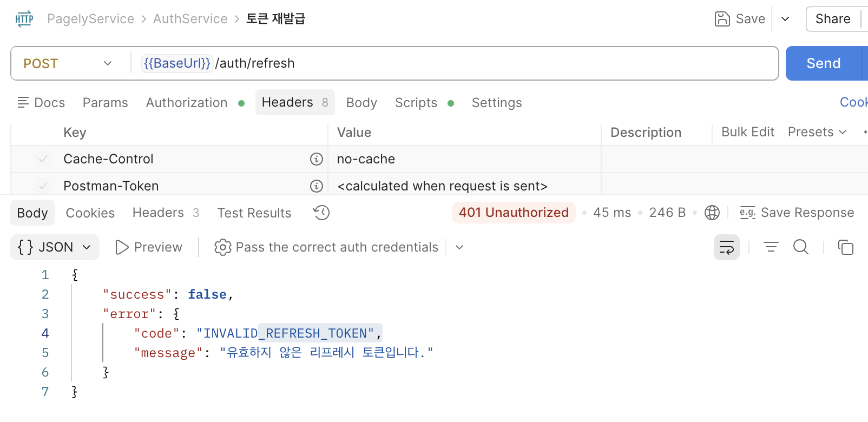Click the filter response icon
This screenshot has width=868, height=422.
tap(771, 247)
